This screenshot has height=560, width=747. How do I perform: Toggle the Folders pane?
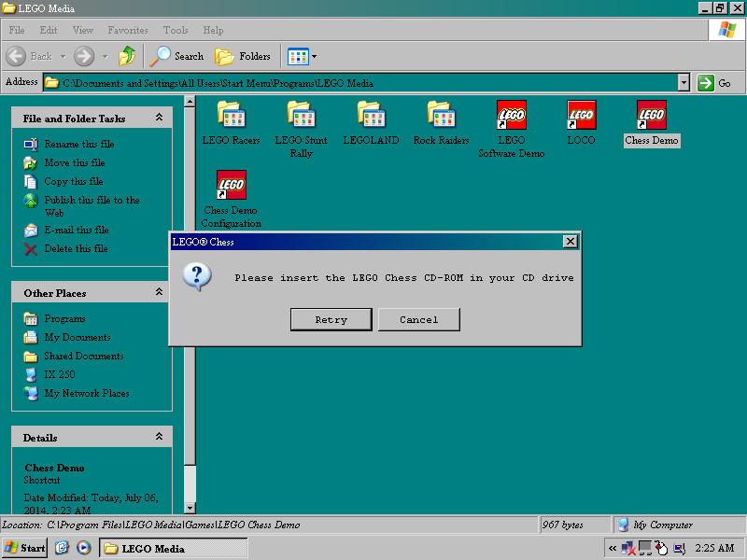243,56
